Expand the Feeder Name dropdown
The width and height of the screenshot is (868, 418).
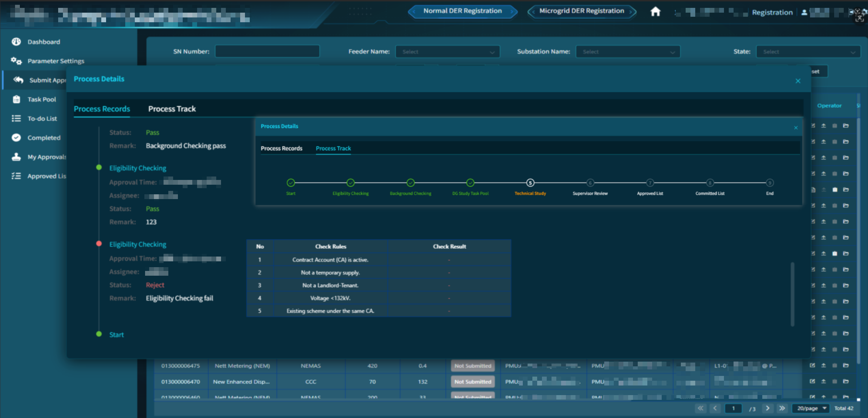448,52
